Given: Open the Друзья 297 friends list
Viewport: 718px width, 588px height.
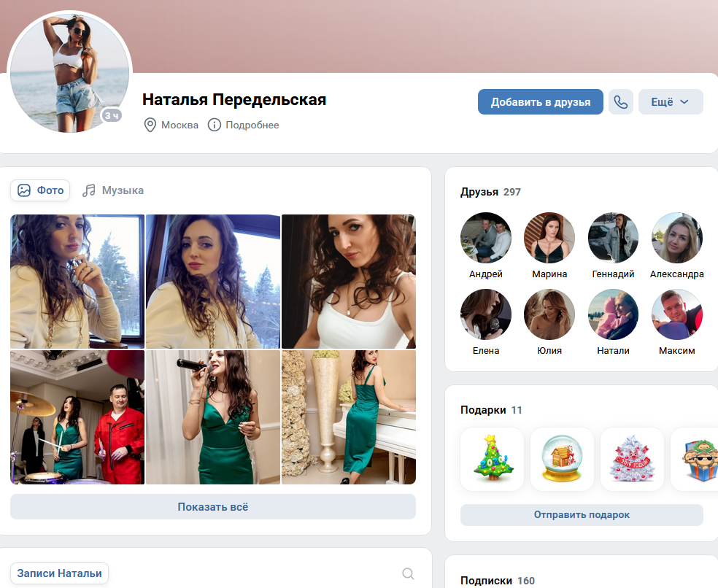Looking at the screenshot, I should coord(490,192).
